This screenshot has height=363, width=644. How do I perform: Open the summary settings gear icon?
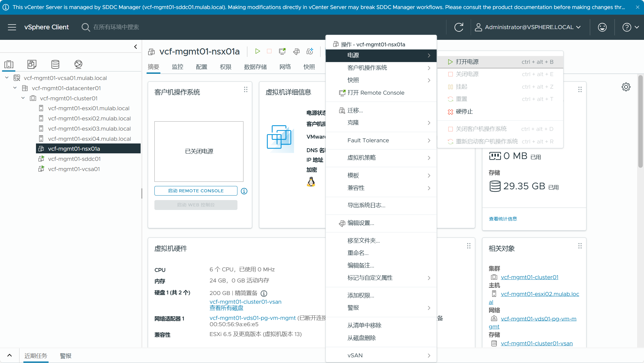click(x=626, y=87)
